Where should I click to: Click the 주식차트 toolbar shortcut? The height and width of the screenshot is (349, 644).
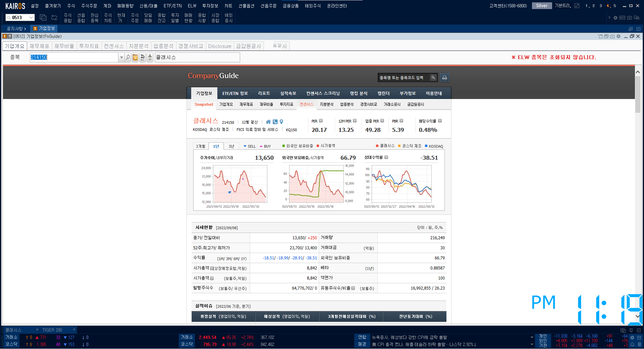tap(108, 18)
